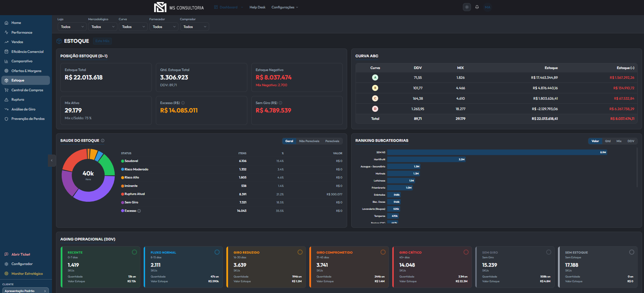Click the Ruptura Atual red legend dot
Screen dimensions: 644x293
[x=122, y=194]
